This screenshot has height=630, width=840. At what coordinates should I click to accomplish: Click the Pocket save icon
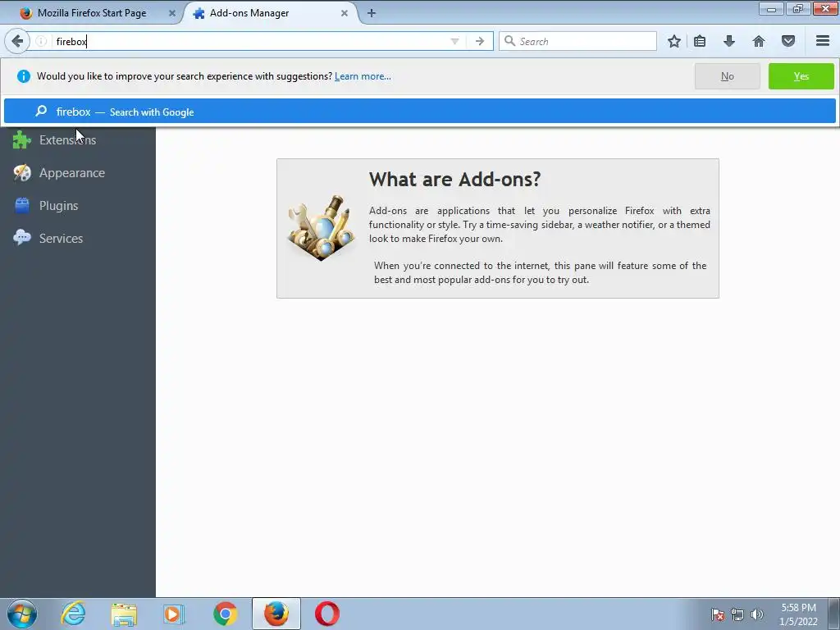tap(788, 41)
